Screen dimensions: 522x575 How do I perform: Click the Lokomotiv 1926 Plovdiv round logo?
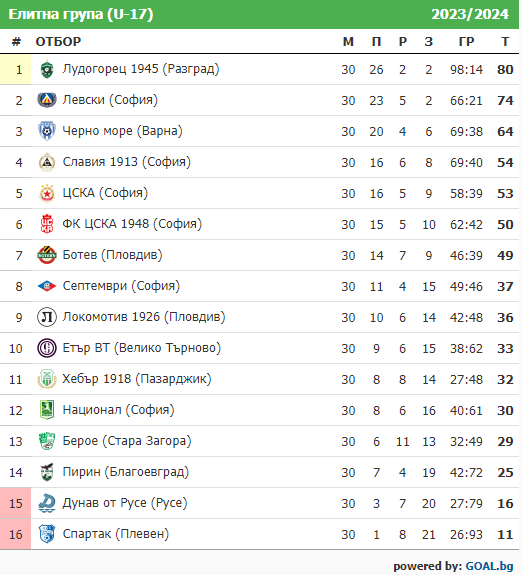(x=47, y=317)
